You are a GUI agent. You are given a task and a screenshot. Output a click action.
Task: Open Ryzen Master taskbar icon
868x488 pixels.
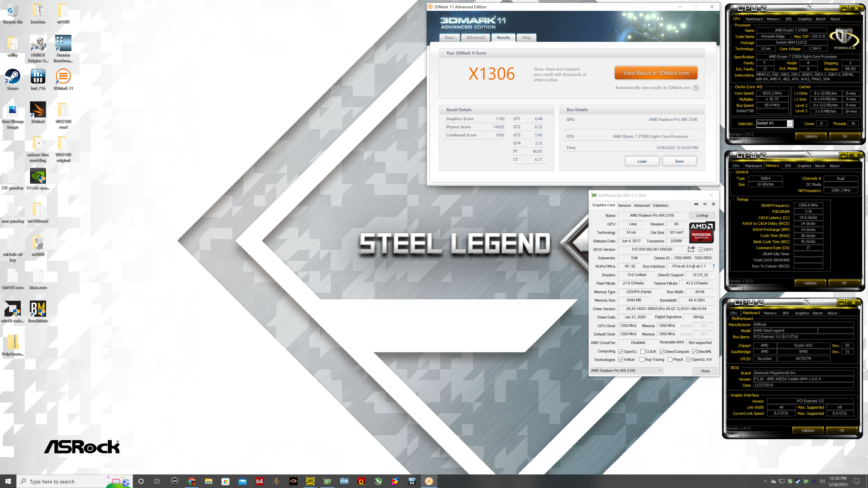293,481
